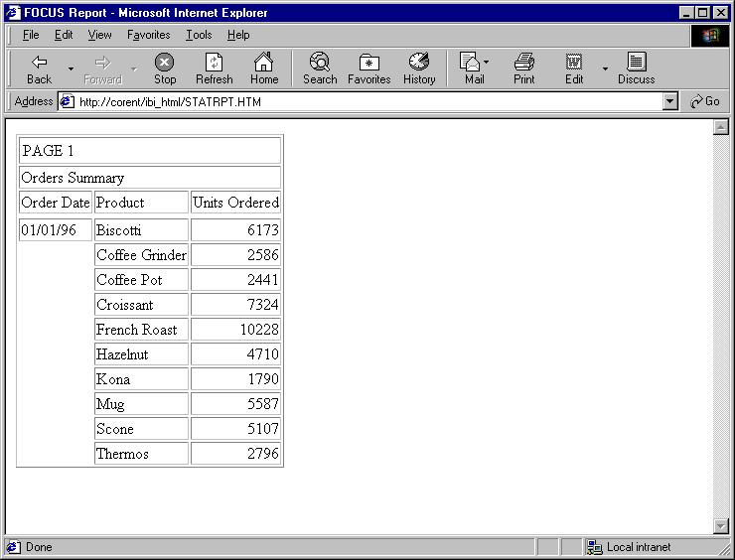Click the Units Ordered column header
This screenshot has height=560, width=735.
pos(235,203)
